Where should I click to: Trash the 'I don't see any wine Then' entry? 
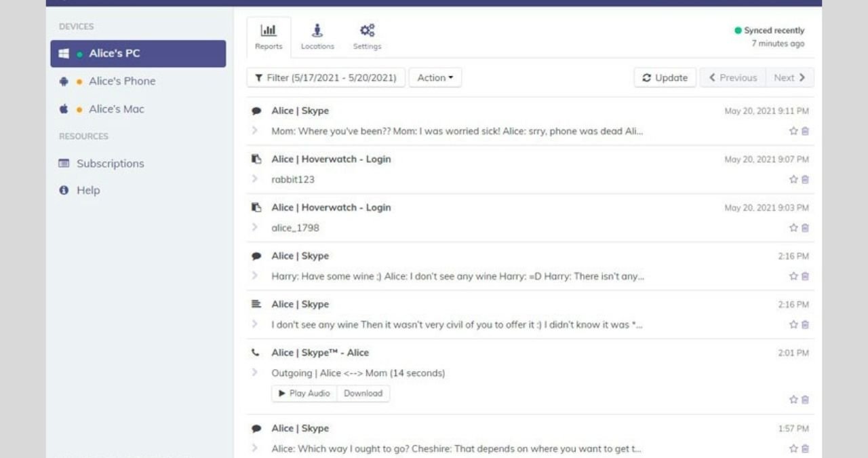(x=805, y=324)
